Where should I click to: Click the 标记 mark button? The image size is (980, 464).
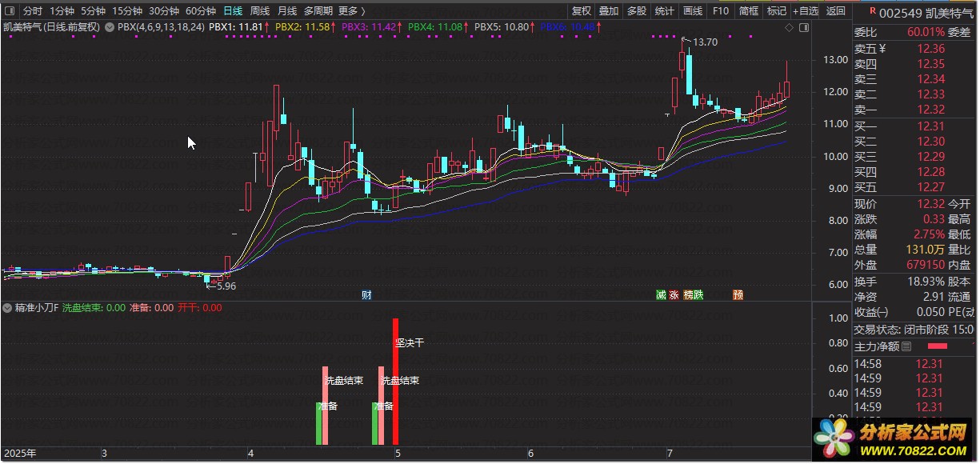[x=776, y=11]
